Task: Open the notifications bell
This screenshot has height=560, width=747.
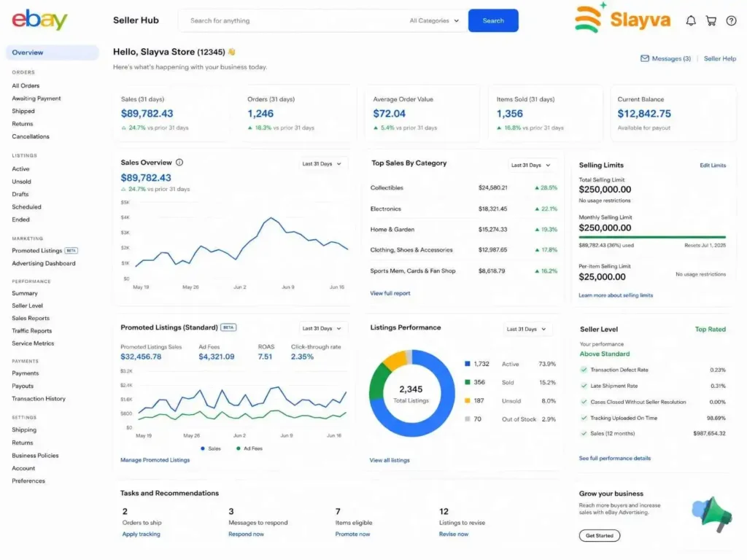Action: [x=690, y=20]
